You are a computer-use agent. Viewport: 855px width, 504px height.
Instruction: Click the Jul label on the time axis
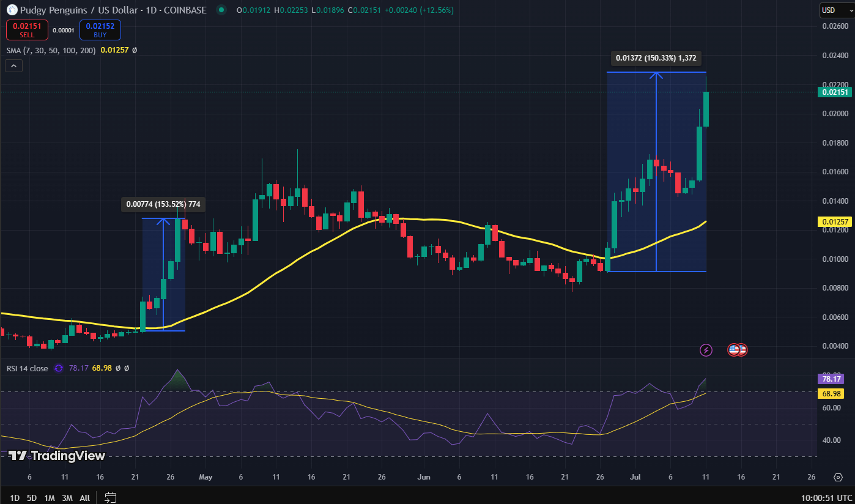635,476
